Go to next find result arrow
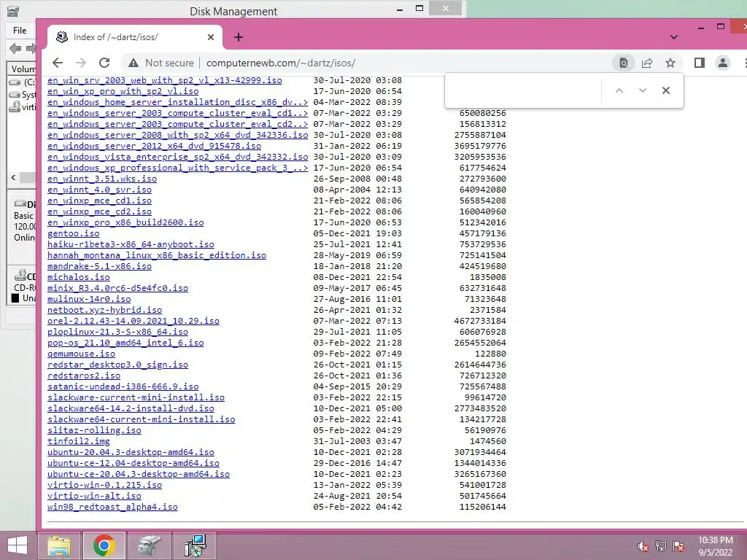This screenshot has height=560, width=747. click(x=643, y=90)
